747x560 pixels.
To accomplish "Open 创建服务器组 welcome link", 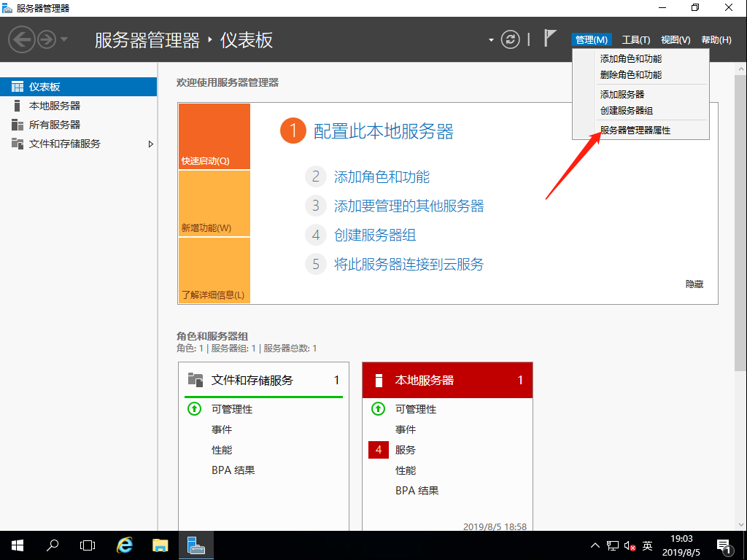I will pyautogui.click(x=375, y=236).
